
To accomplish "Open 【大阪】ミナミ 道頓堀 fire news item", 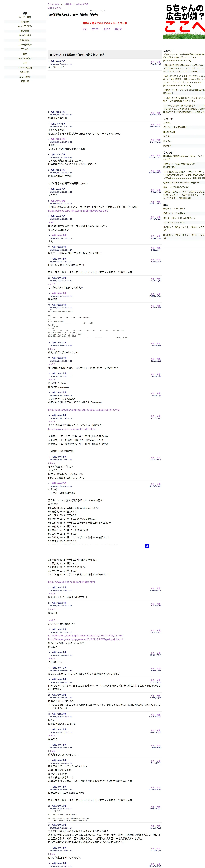I will point(184,99).
